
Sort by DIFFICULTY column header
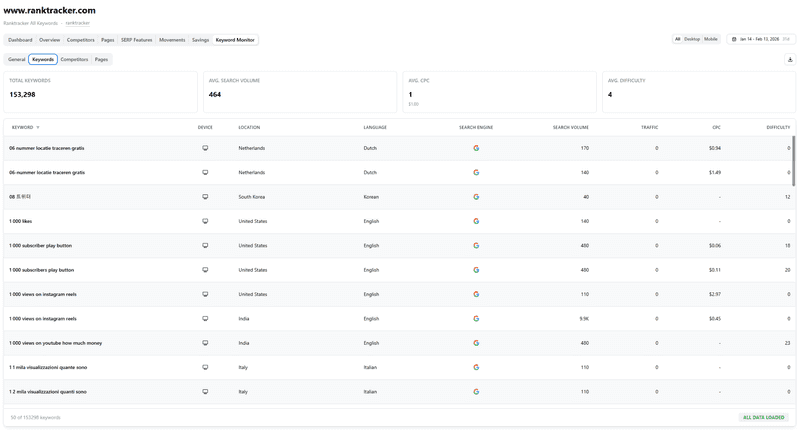pos(778,128)
